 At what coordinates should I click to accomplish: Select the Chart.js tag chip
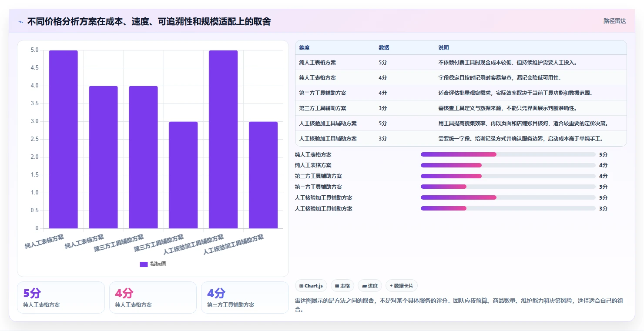pyautogui.click(x=311, y=286)
